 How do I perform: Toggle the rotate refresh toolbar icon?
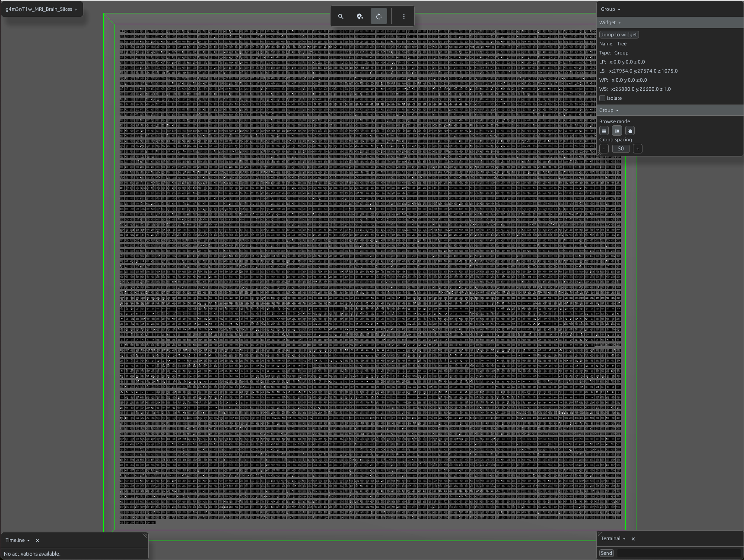(379, 16)
